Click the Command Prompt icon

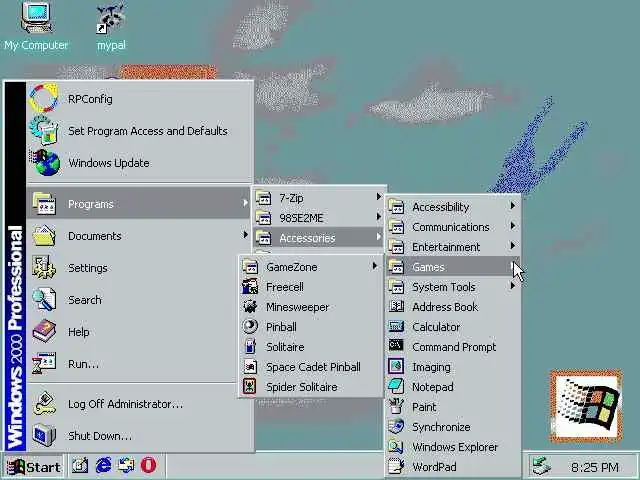[396, 346]
